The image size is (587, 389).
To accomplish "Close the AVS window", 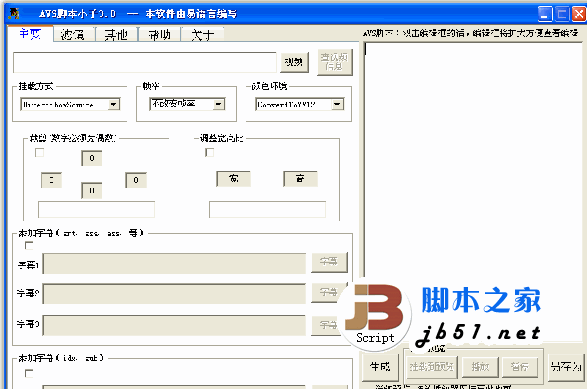I will click(578, 14).
